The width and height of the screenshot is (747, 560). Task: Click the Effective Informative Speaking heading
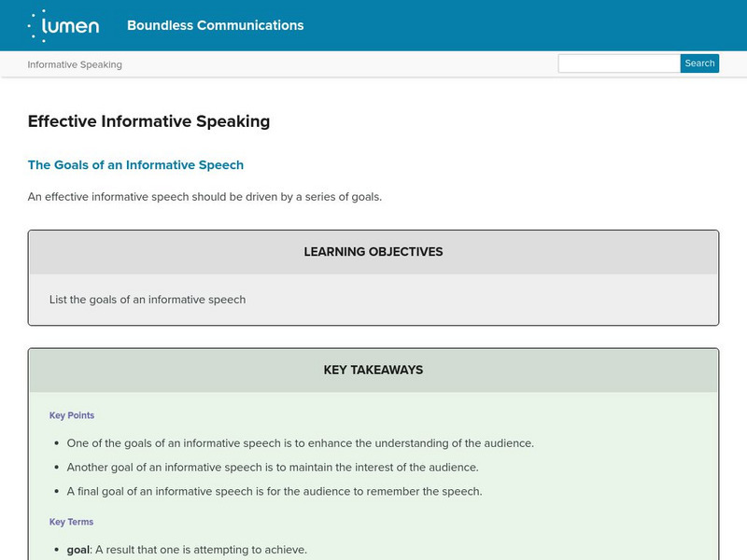coord(148,120)
